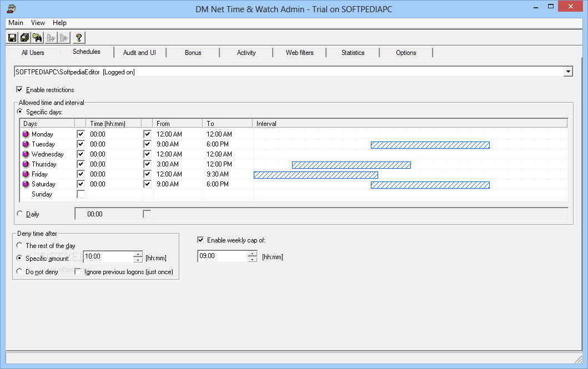Click Thursday's blue hatched interval bar
588x369 pixels.
[351, 165]
